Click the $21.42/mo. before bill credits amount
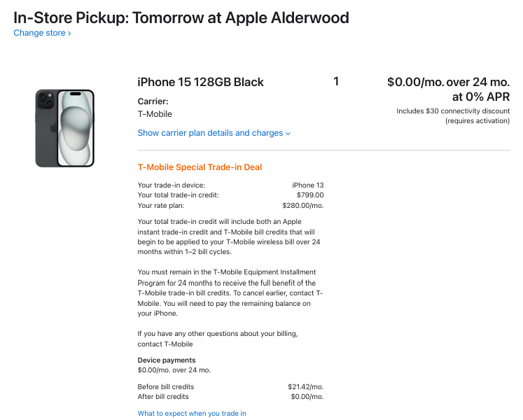Screen dimensions: 523x420 305,386
